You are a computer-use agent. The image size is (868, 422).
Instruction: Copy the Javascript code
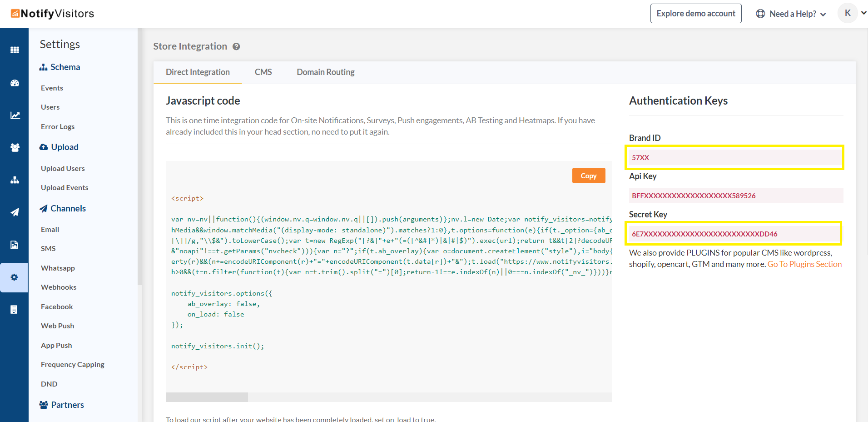tap(589, 176)
